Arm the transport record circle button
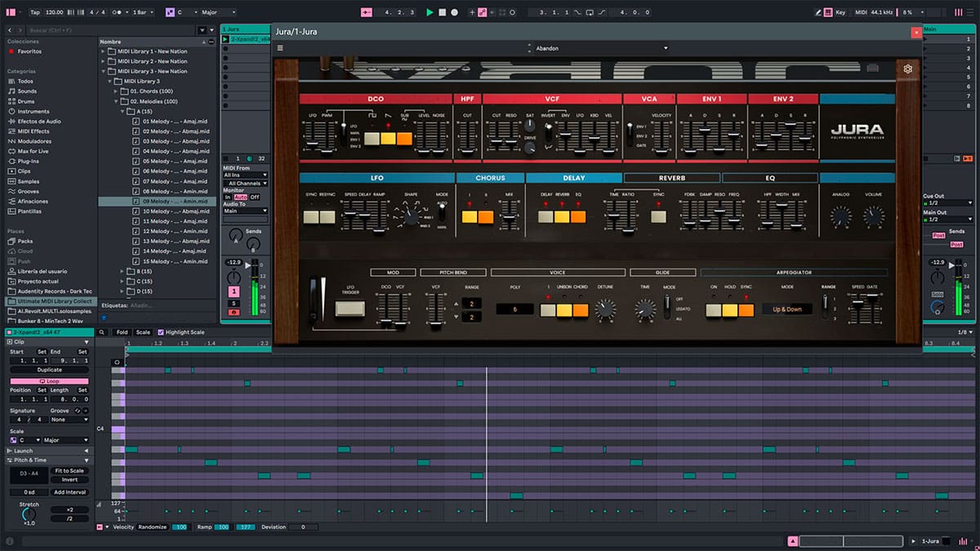The image size is (980, 551). pyautogui.click(x=454, y=12)
